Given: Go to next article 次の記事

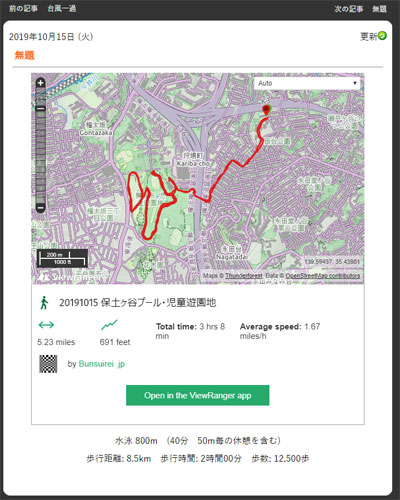Looking at the screenshot, I should tap(349, 9).
